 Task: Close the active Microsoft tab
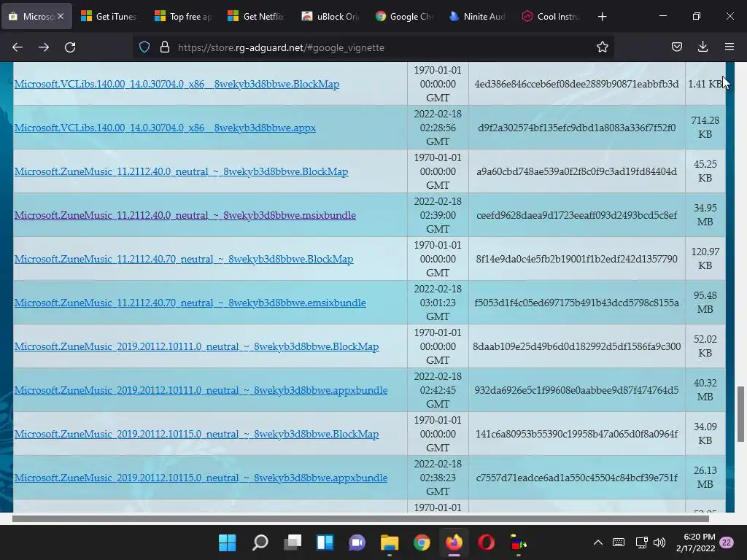[61, 16]
